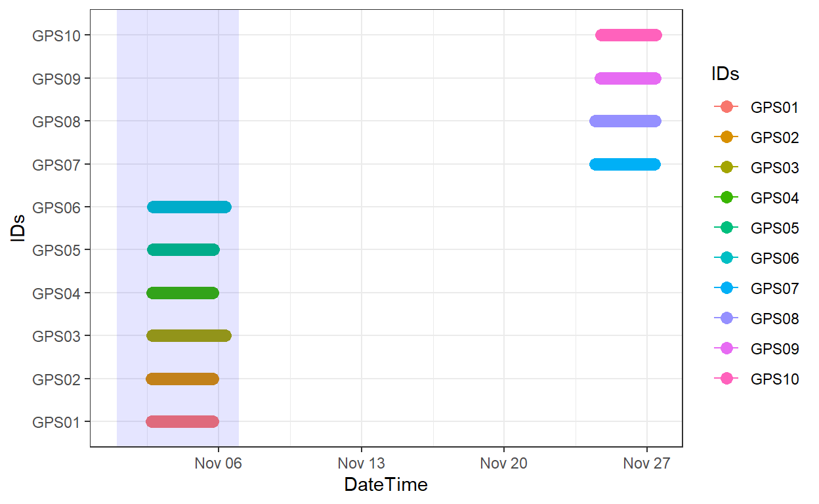The height and width of the screenshot is (504, 819).
Task: Click the GPS01 red timeline bar
Action: pyautogui.click(x=182, y=422)
